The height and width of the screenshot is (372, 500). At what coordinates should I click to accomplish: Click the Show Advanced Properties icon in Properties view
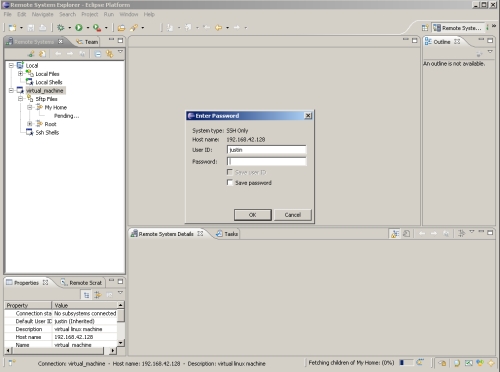tap(98, 295)
